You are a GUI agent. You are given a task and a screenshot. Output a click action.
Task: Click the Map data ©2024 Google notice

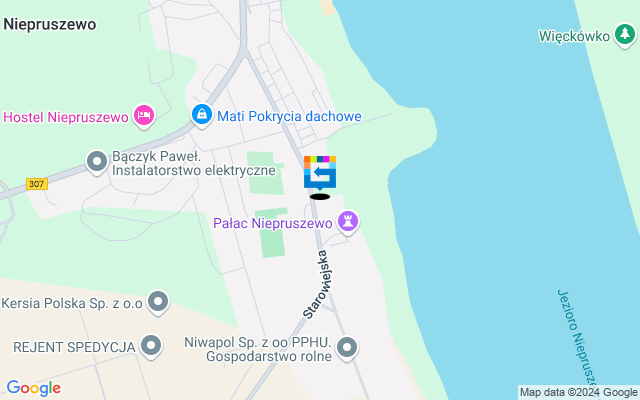[x=578, y=393]
